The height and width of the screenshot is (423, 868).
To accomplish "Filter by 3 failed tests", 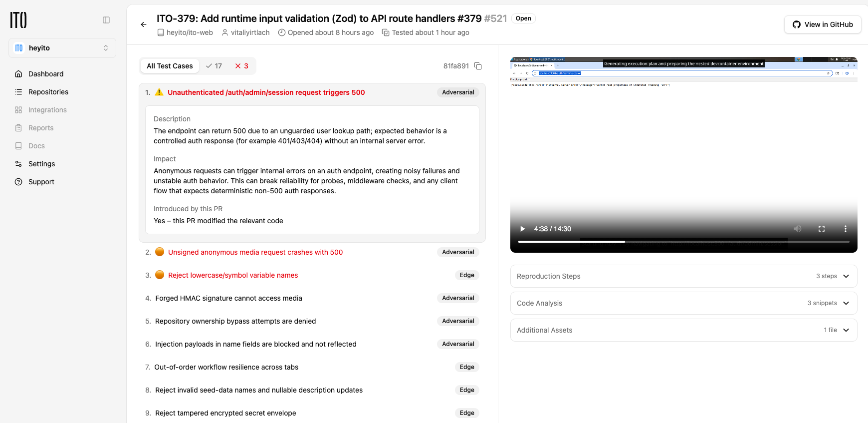I will point(241,66).
